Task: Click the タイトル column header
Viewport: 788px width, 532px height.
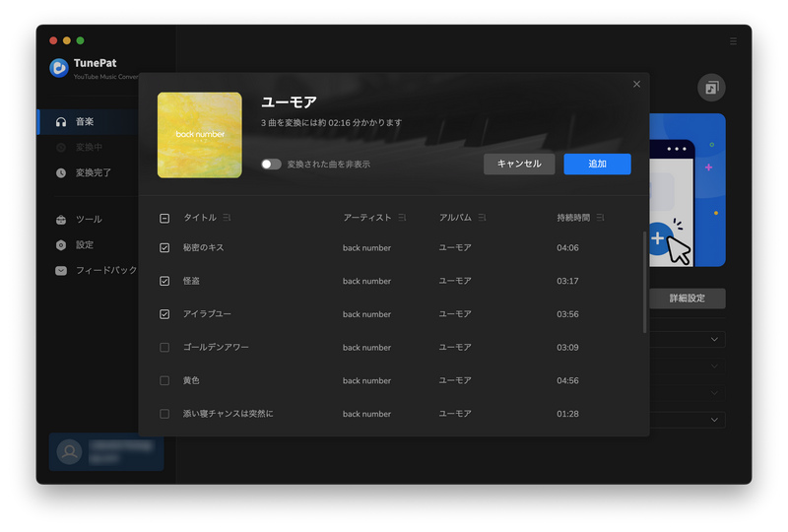Action: coord(200,217)
